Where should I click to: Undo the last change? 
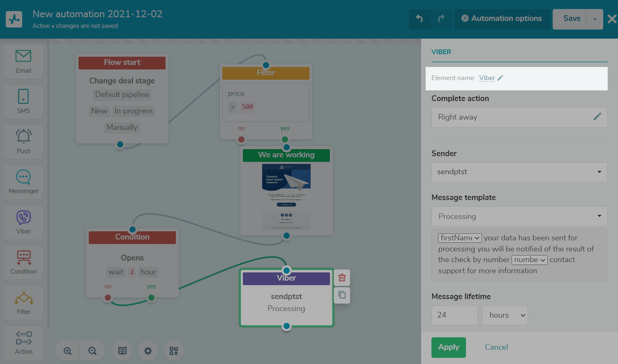click(420, 19)
